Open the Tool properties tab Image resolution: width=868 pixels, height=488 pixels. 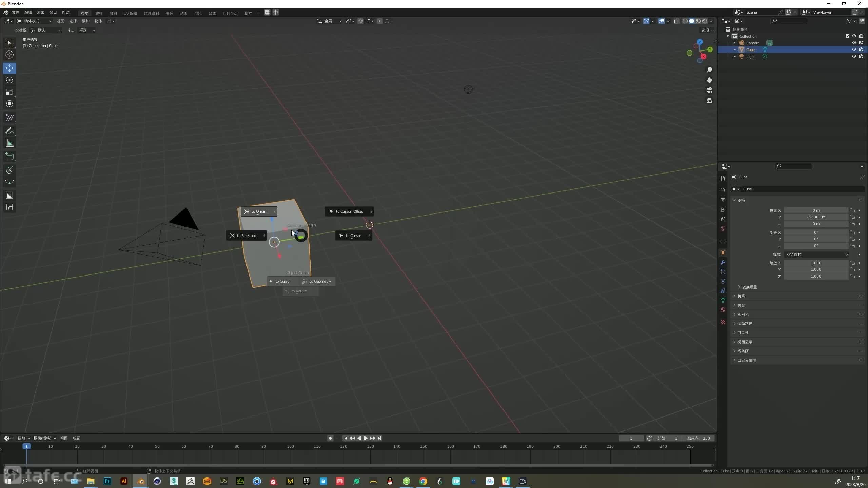(723, 178)
